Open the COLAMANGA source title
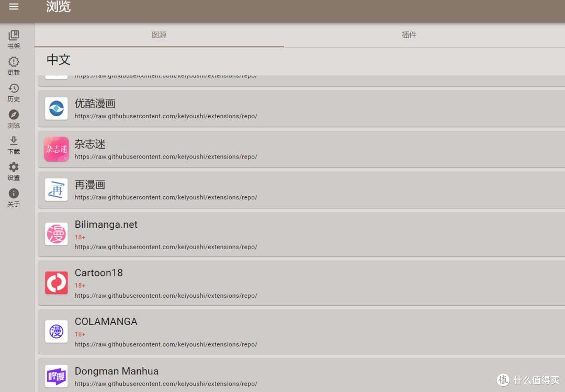The image size is (565, 392). [x=106, y=322]
